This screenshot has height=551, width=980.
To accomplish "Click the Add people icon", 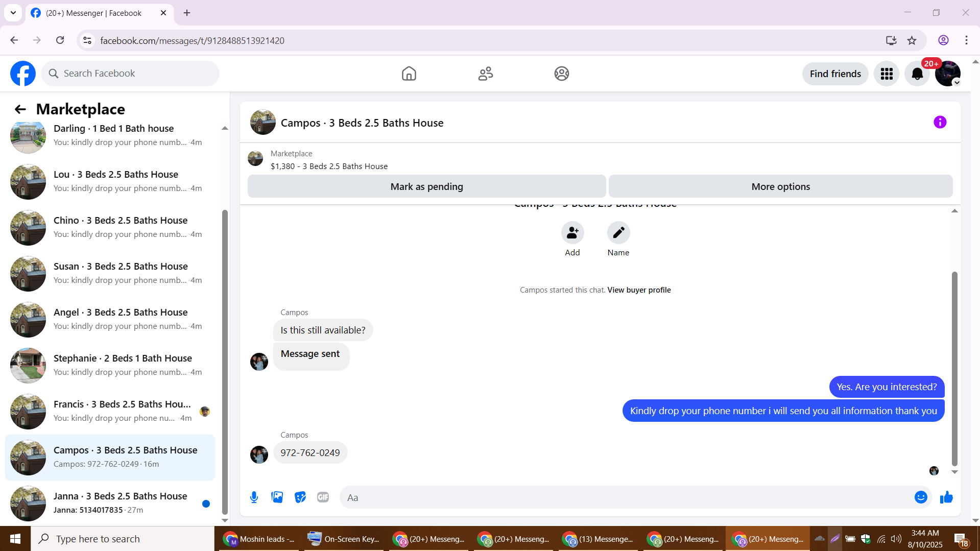I will [572, 233].
